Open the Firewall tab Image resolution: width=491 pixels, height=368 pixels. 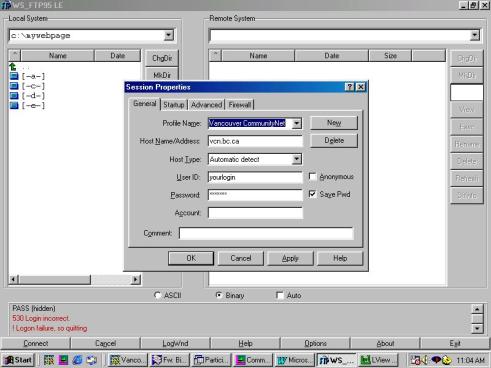pyautogui.click(x=240, y=105)
